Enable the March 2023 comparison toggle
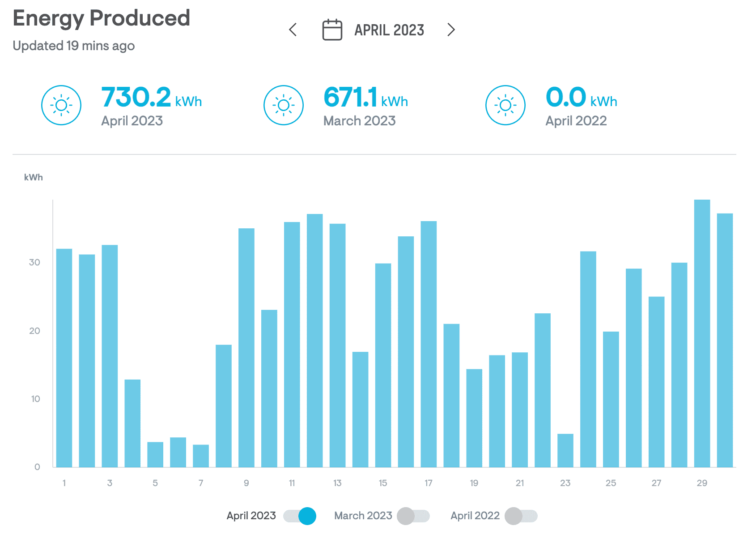The image size is (756, 547). [413, 516]
